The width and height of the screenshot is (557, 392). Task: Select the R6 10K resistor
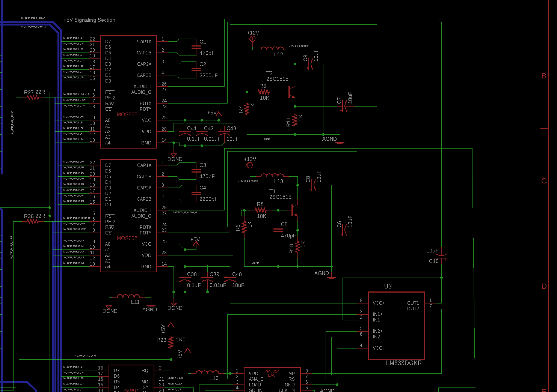264,92
